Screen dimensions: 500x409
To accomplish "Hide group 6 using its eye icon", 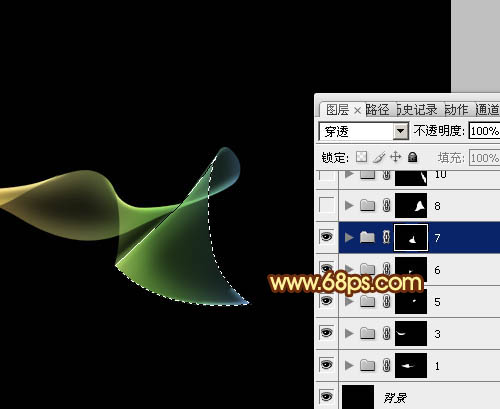I will 327,268.
